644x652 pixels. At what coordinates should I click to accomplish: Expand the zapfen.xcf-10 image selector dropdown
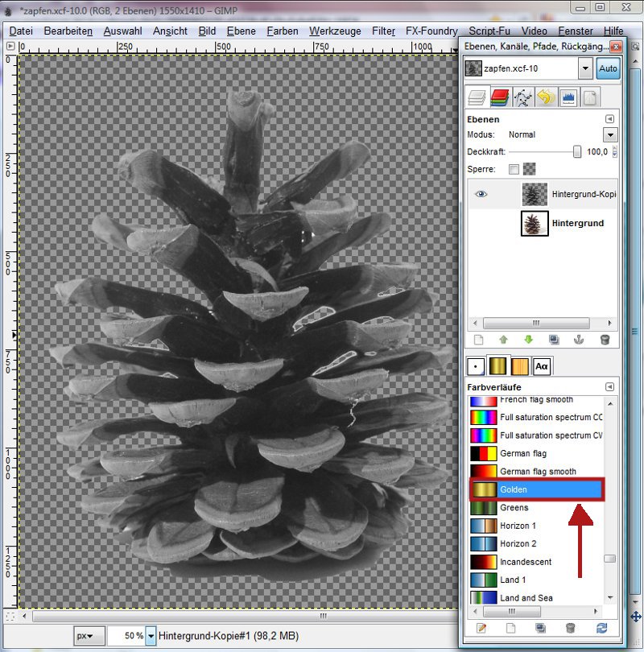[584, 68]
